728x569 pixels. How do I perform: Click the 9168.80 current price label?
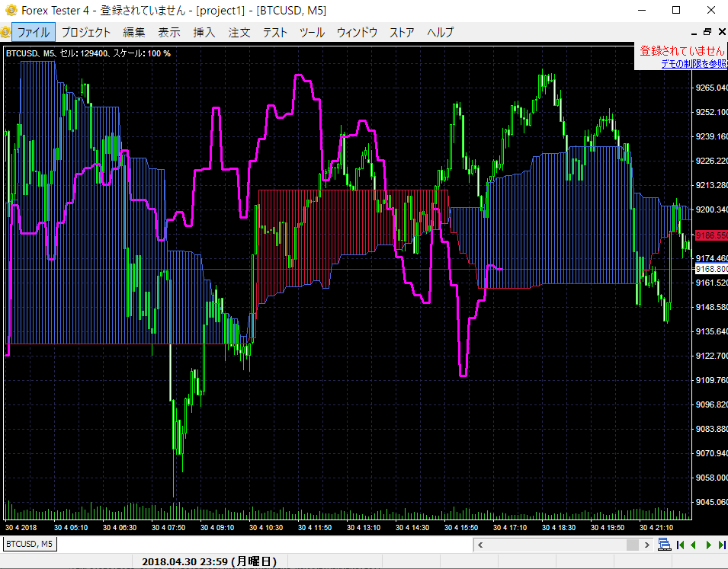[x=711, y=269]
